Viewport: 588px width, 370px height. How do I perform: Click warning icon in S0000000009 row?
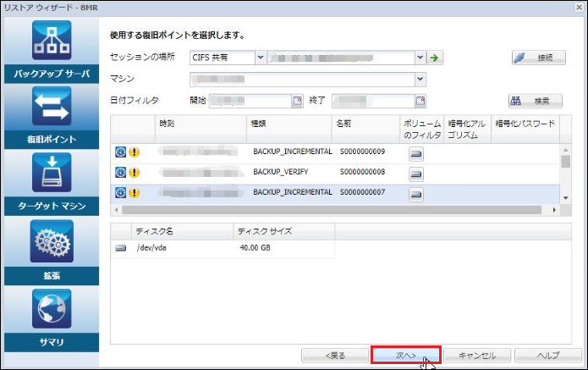(135, 152)
